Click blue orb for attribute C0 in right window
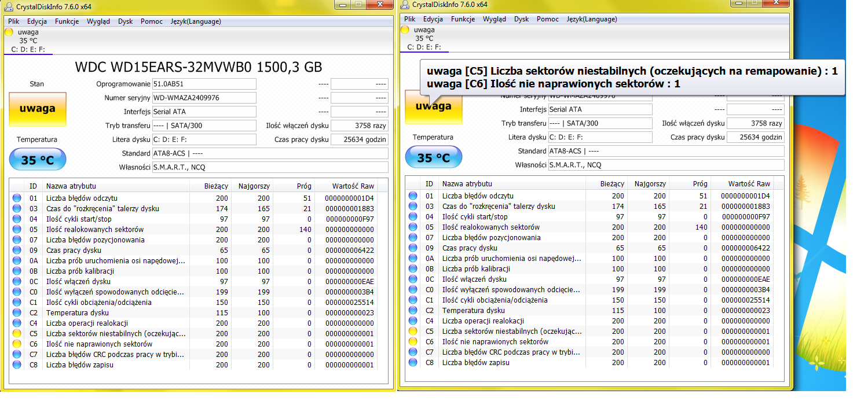This screenshot has height=405, width=868. [x=413, y=289]
